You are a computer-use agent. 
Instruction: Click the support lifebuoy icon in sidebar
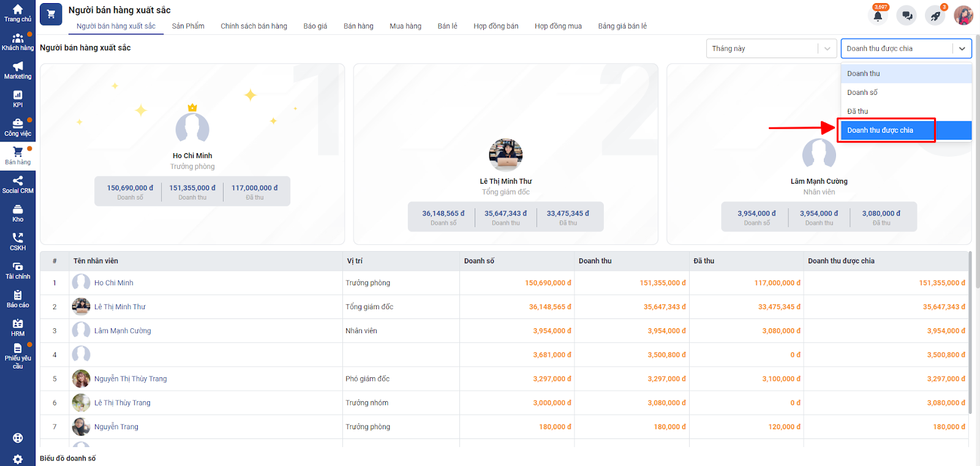[18, 438]
